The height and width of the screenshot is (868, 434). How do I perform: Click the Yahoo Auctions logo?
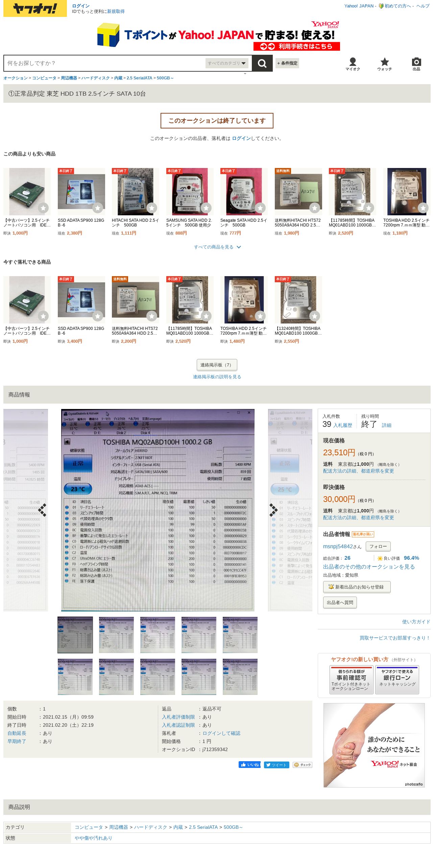pos(35,8)
